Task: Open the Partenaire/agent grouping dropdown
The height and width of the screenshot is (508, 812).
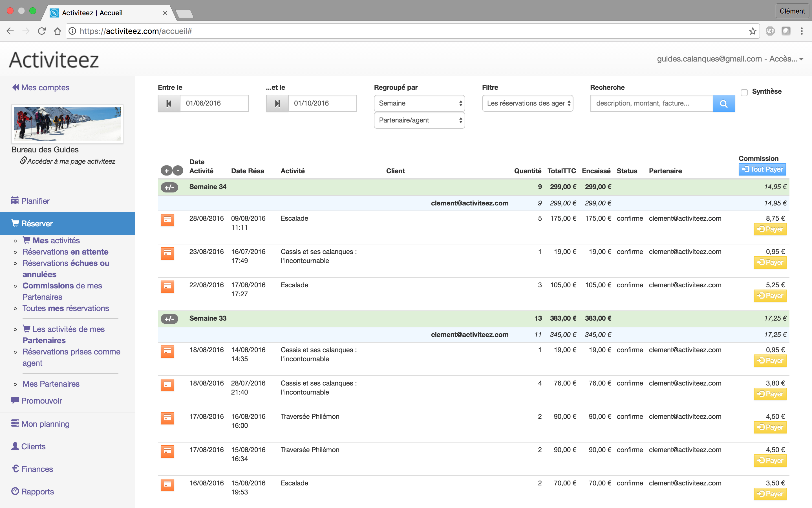Action: [x=420, y=120]
